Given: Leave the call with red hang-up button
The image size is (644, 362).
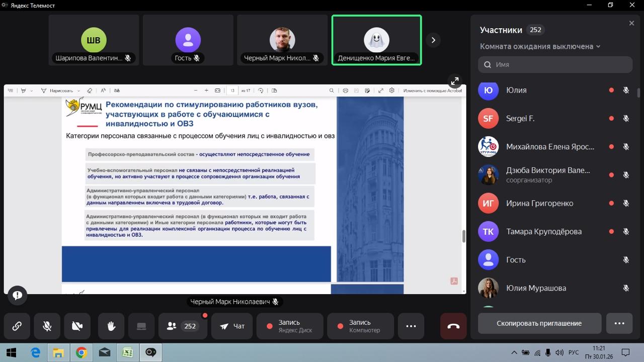Looking at the screenshot, I should coord(453,326).
